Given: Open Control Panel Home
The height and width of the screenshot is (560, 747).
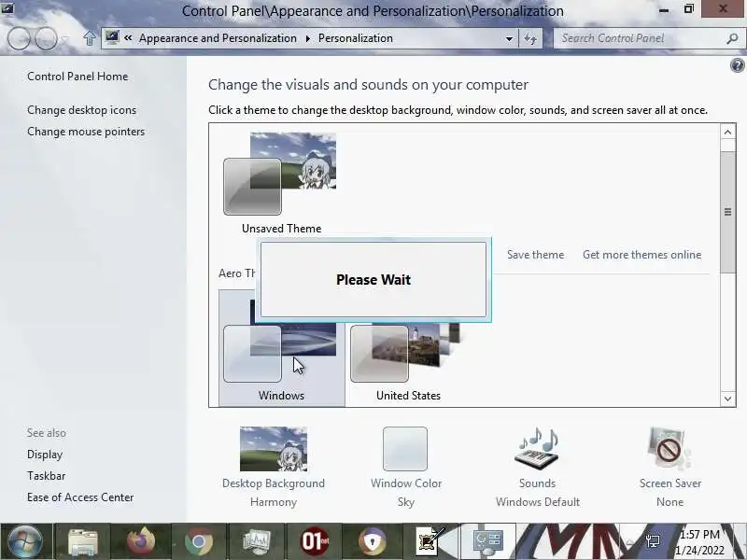Looking at the screenshot, I should [78, 77].
